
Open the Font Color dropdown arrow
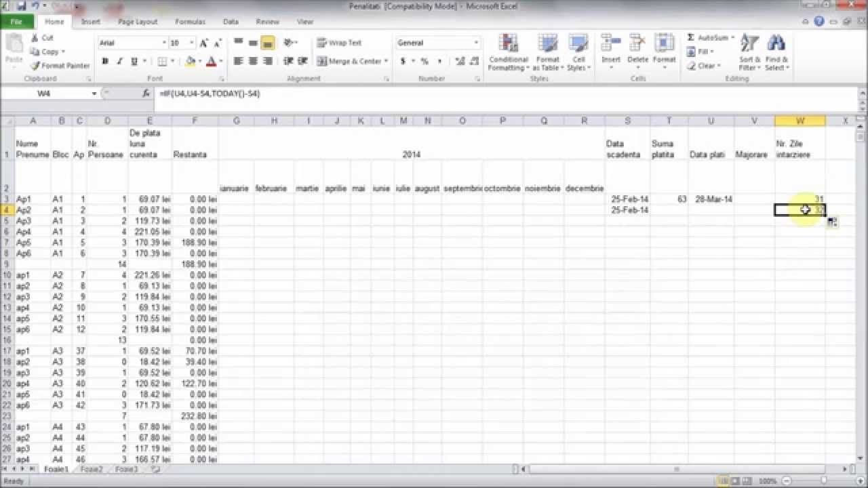(220, 61)
